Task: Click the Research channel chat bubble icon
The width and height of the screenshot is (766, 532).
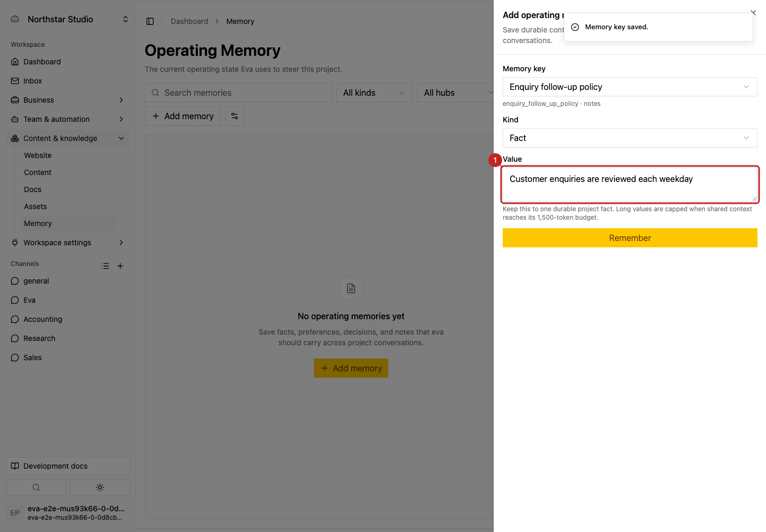Action: [15, 338]
